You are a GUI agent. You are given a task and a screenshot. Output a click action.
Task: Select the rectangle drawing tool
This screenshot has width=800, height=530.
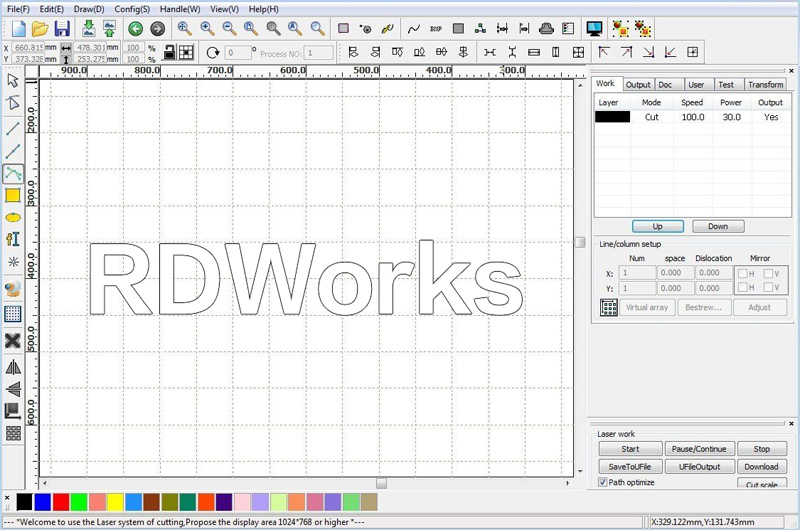13,195
